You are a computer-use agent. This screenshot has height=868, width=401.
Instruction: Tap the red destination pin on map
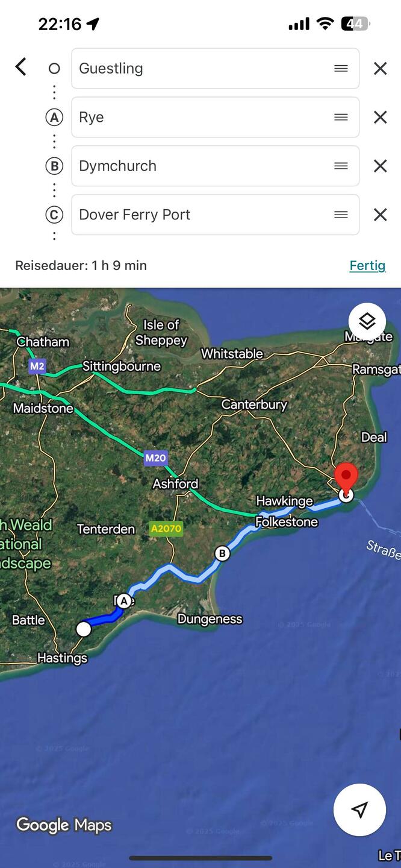coord(346,479)
